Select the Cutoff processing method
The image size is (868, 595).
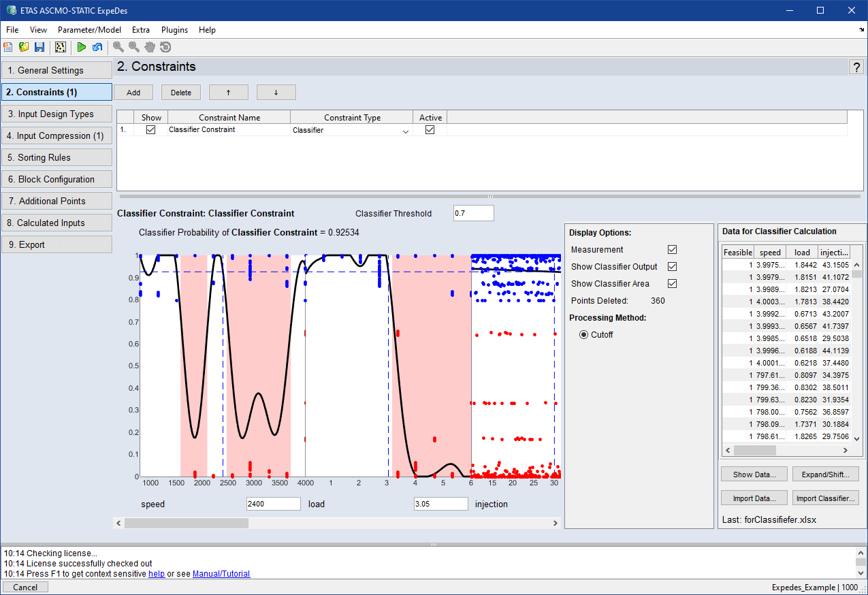coord(584,334)
